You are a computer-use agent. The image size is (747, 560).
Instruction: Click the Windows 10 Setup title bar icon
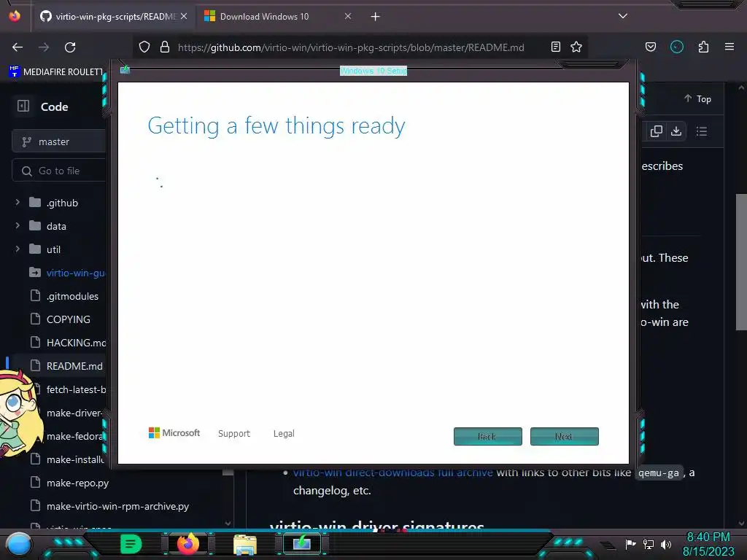(x=125, y=69)
